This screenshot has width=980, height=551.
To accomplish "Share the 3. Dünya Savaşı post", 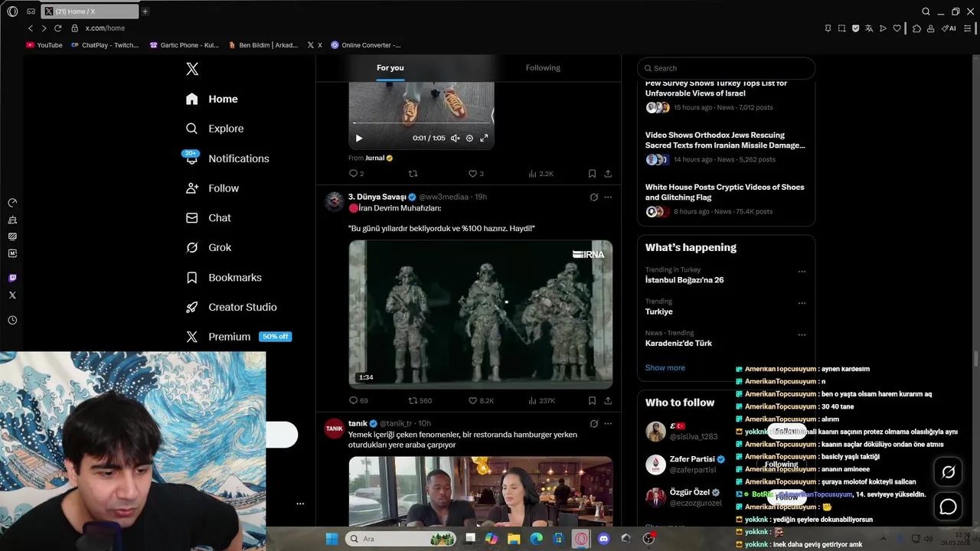I will tap(608, 400).
